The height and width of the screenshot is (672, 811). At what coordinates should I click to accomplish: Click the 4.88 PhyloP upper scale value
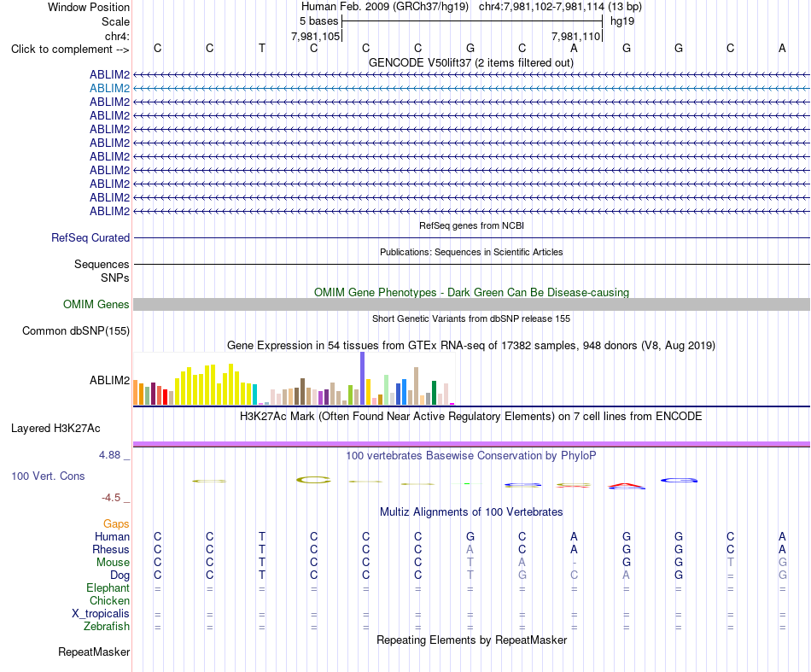(x=109, y=455)
